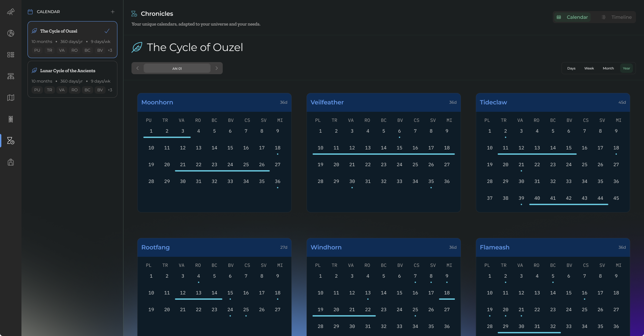
Task: Click the backpack icon in sidebar
Action: (11, 162)
